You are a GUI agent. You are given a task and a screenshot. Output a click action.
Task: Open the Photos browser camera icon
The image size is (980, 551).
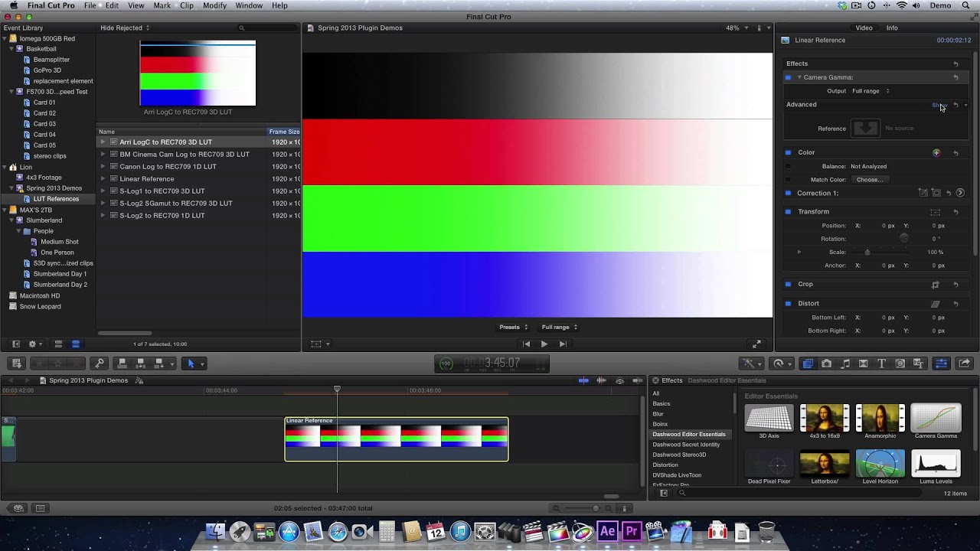(826, 364)
